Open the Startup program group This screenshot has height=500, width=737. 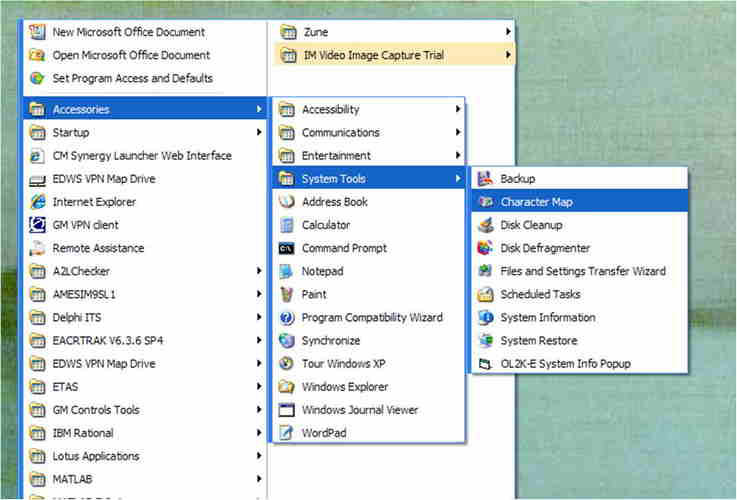(x=71, y=133)
